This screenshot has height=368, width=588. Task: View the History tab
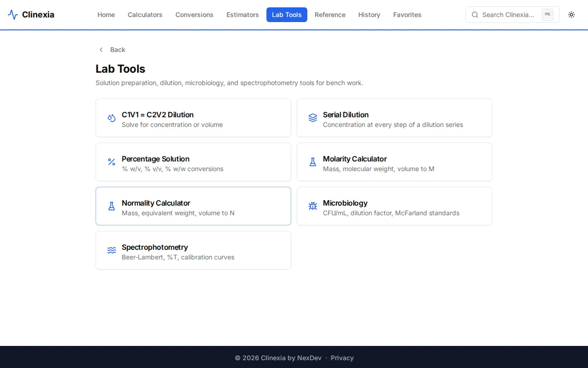click(x=369, y=15)
